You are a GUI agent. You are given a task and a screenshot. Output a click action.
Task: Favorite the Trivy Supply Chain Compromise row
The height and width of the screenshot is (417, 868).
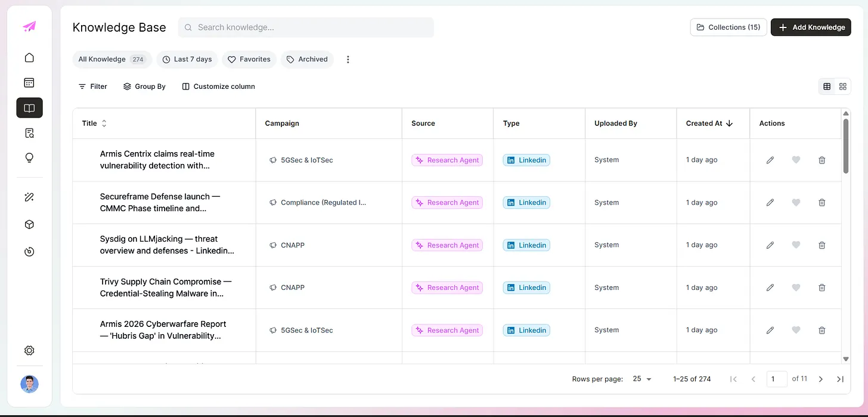796,288
